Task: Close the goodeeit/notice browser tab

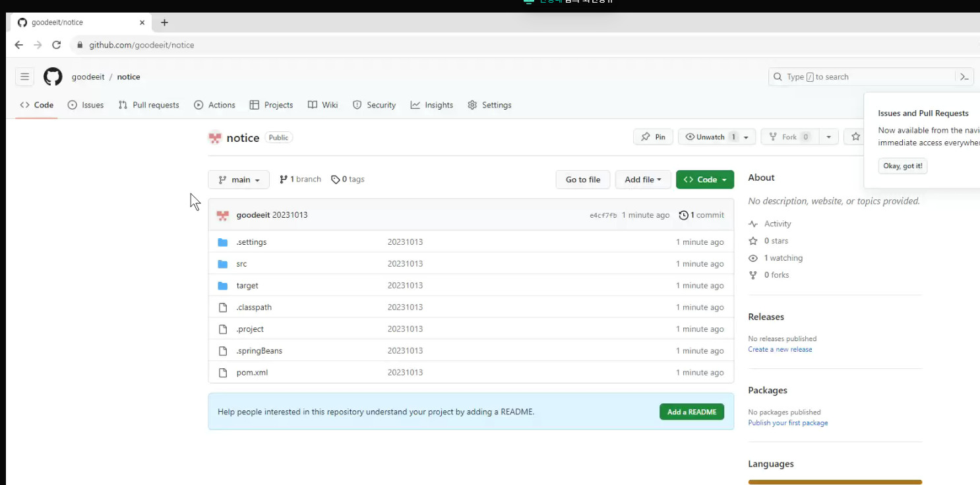Action: [142, 22]
